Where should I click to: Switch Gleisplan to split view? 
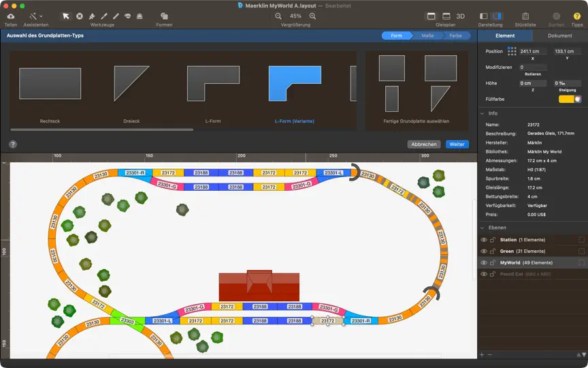[446, 16]
